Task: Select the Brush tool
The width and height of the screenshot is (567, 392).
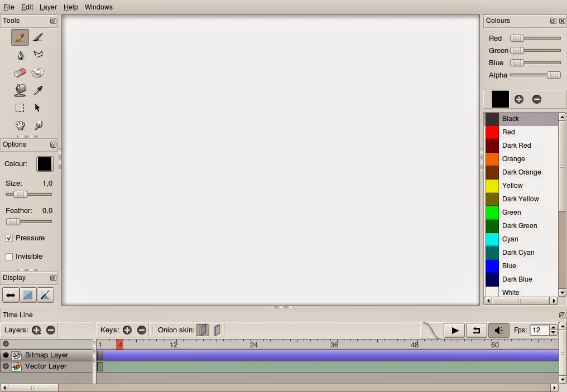Action: coord(38,37)
